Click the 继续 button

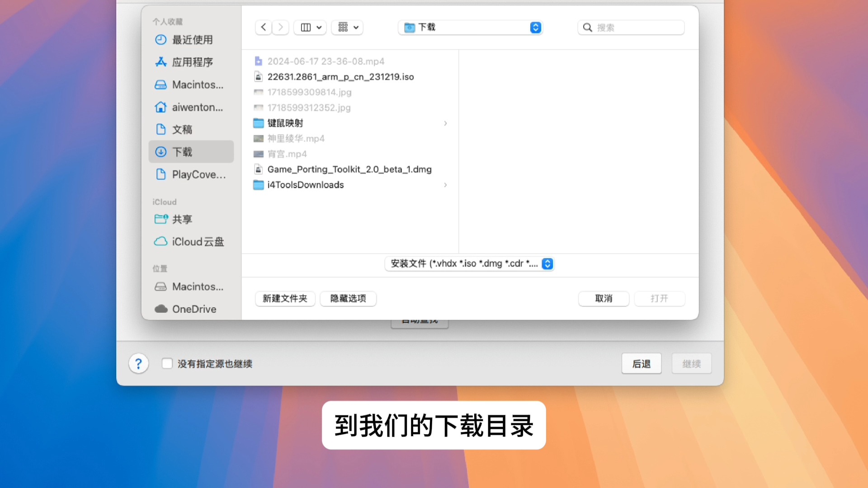tap(691, 364)
